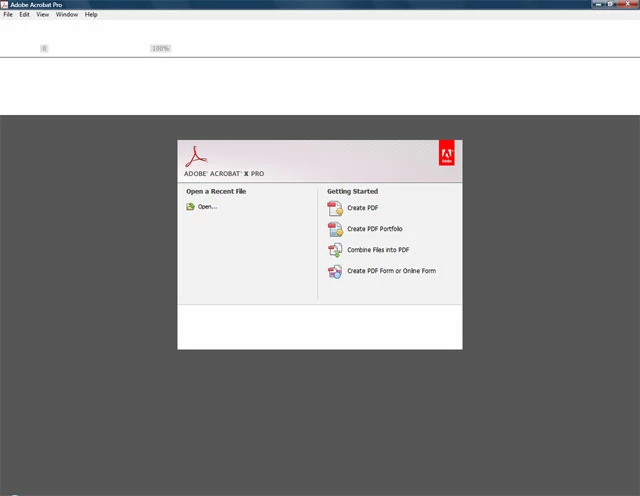Open the Window menu
Screen dimensions: 640x496
click(67, 14)
